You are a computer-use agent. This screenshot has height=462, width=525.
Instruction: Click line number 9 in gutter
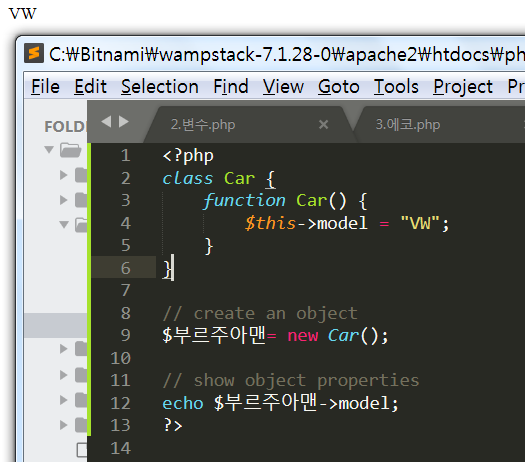click(x=126, y=335)
